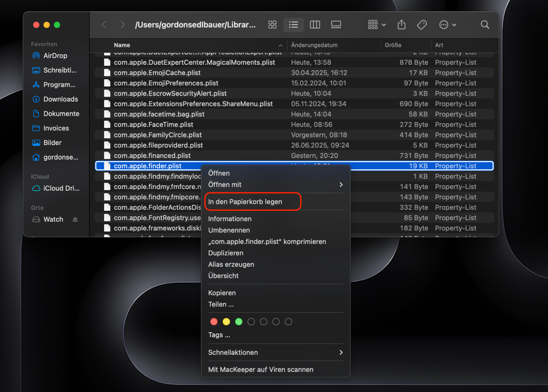Open Downloads from the sidebar
548x392 pixels.
click(60, 99)
